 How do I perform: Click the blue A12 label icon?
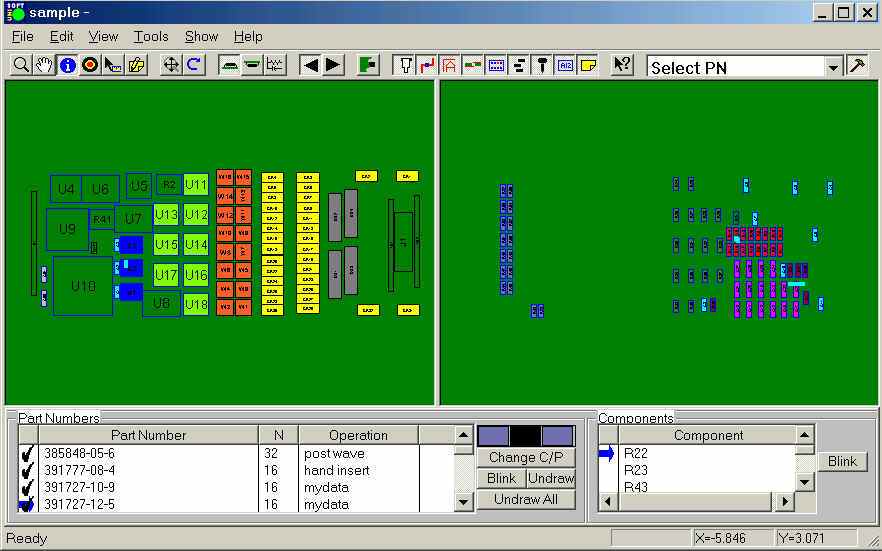565,65
